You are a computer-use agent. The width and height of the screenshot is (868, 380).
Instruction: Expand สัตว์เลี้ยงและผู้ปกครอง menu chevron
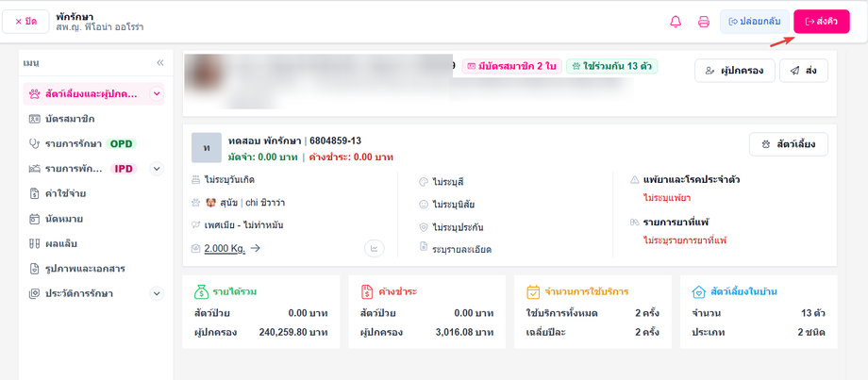click(157, 94)
